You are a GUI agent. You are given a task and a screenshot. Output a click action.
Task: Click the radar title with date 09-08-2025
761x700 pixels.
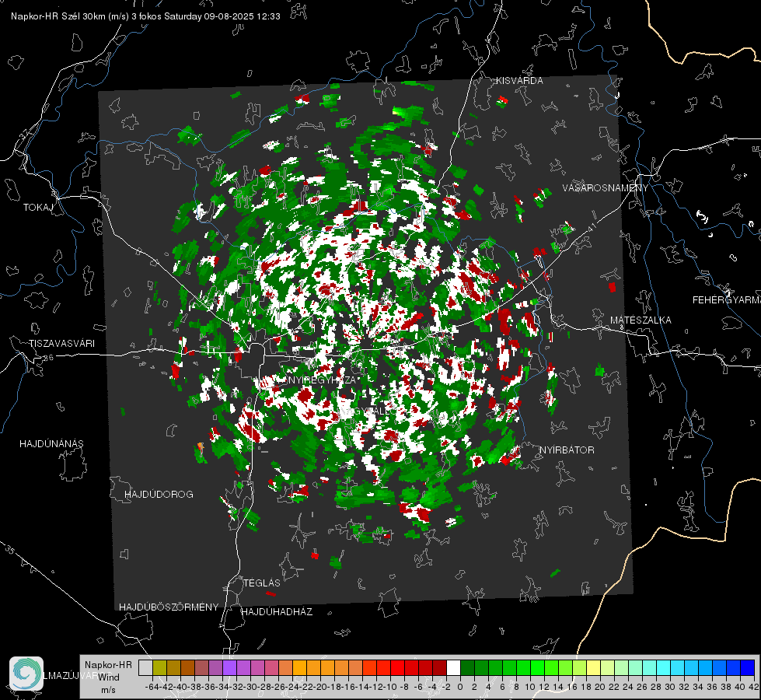(145, 16)
